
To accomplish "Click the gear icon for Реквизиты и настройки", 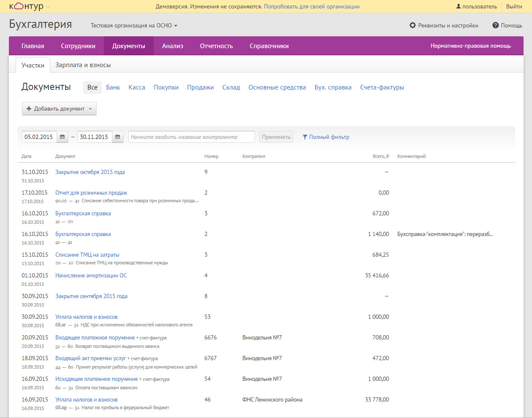I will coord(413,25).
